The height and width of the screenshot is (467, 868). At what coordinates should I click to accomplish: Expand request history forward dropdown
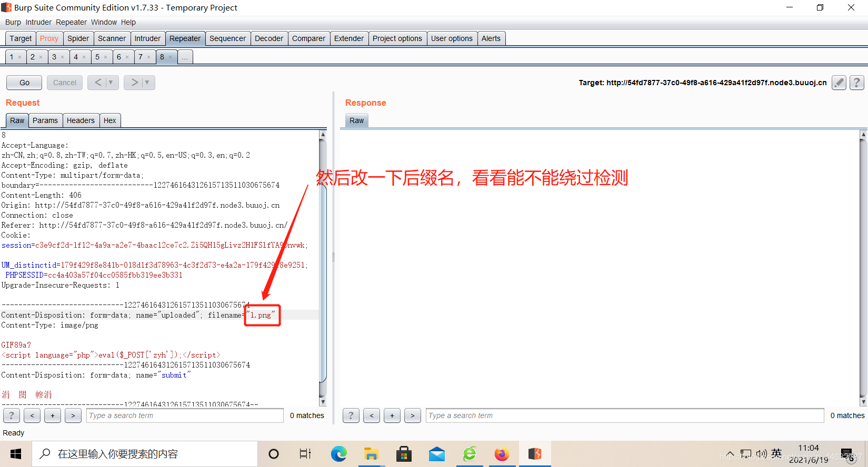point(147,83)
